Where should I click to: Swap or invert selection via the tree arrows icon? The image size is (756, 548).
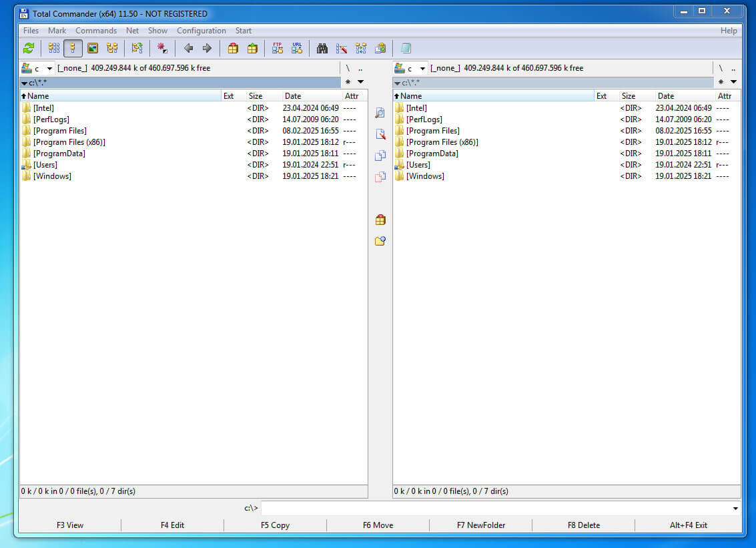pyautogui.click(x=137, y=48)
